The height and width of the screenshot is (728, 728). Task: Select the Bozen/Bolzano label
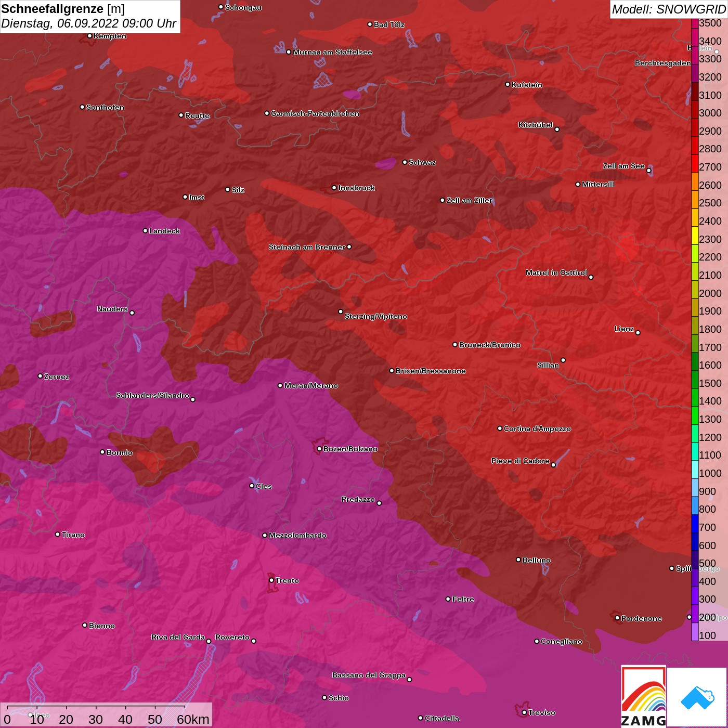pyautogui.click(x=350, y=449)
